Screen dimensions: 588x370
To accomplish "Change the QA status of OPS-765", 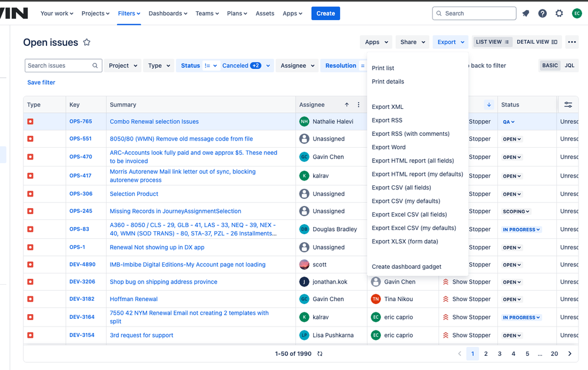I will pyautogui.click(x=509, y=122).
